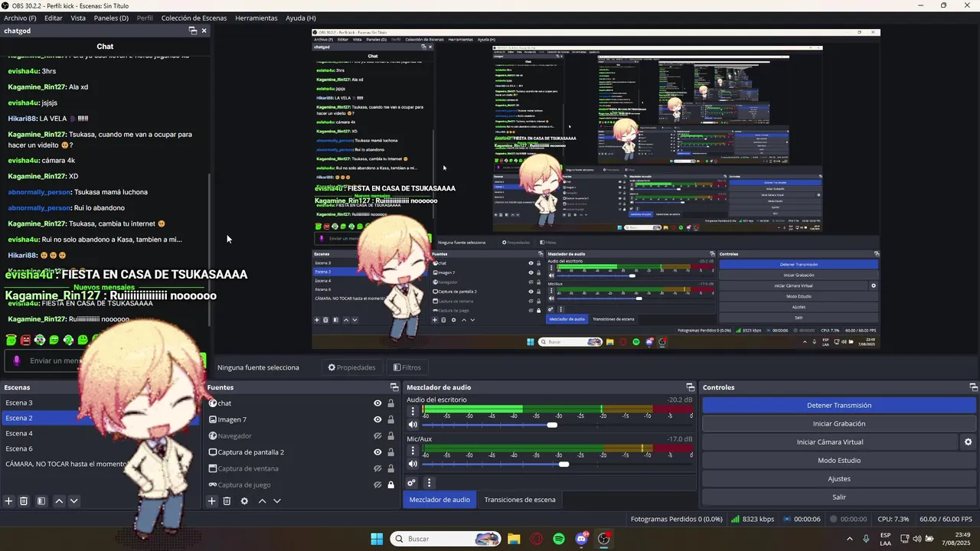Add a new scene with plus icon
Image resolution: width=980 pixels, height=551 pixels.
tap(8, 501)
